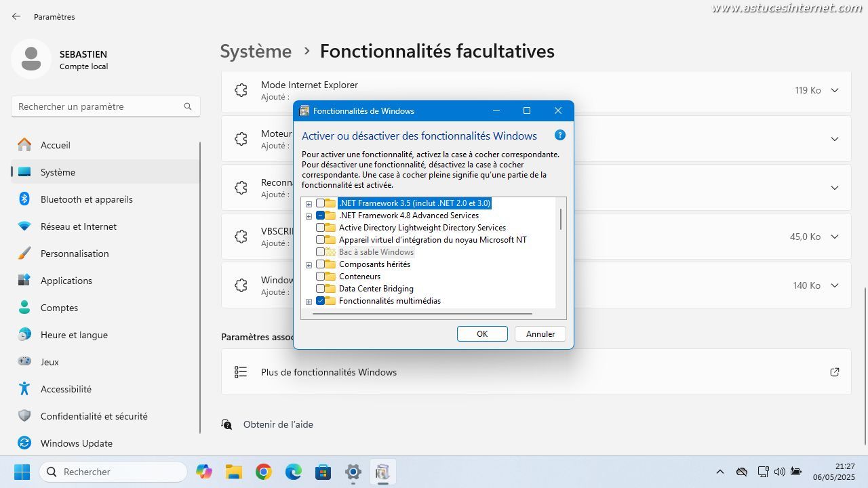Expand the .NET Framework 3.5 tree node
Image resolution: width=868 pixels, height=488 pixels.
[x=309, y=204]
